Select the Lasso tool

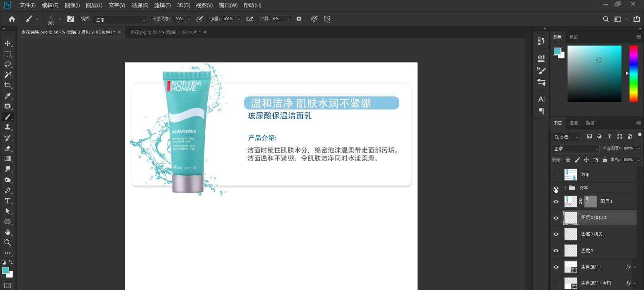(8, 64)
